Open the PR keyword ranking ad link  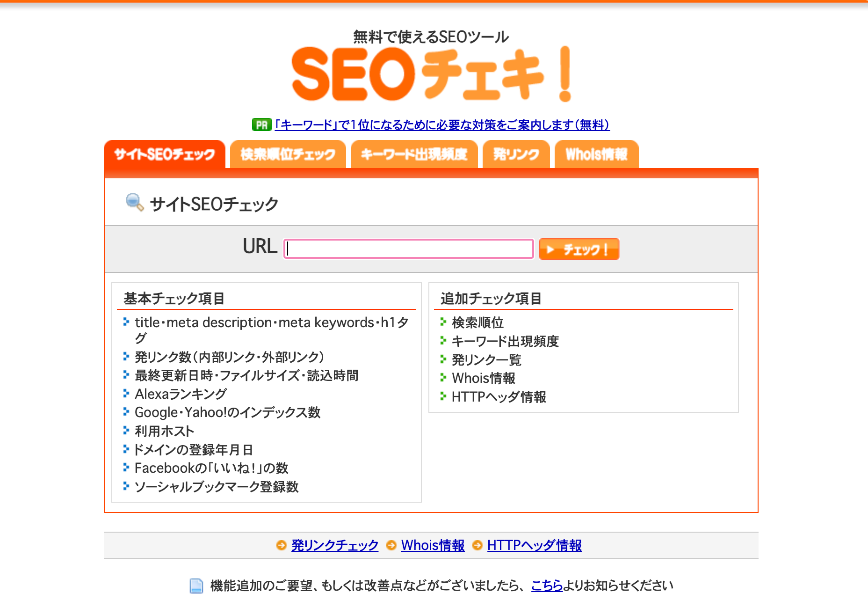click(x=442, y=125)
